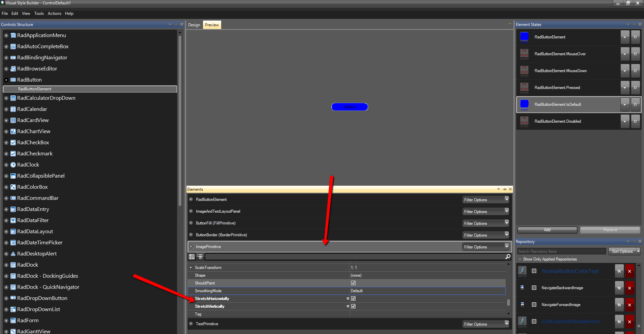
Task: Enable Show Only Applied Repositories
Action: pyautogui.click(x=520, y=259)
